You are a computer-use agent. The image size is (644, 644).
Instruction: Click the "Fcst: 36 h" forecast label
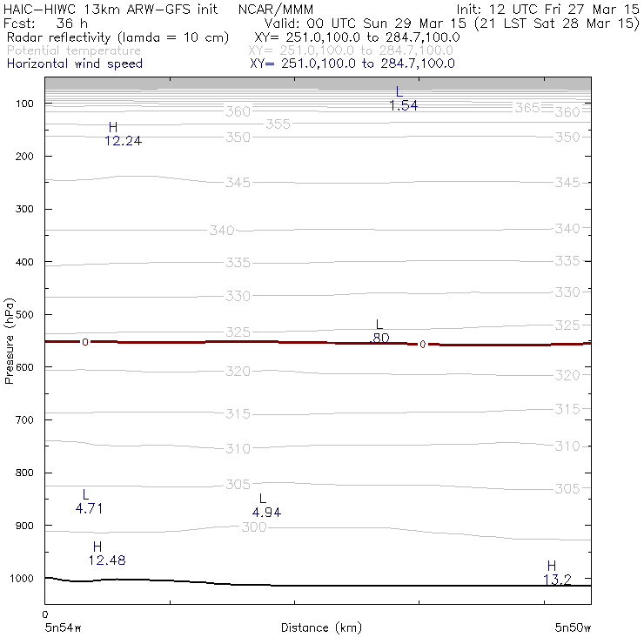click(45, 23)
